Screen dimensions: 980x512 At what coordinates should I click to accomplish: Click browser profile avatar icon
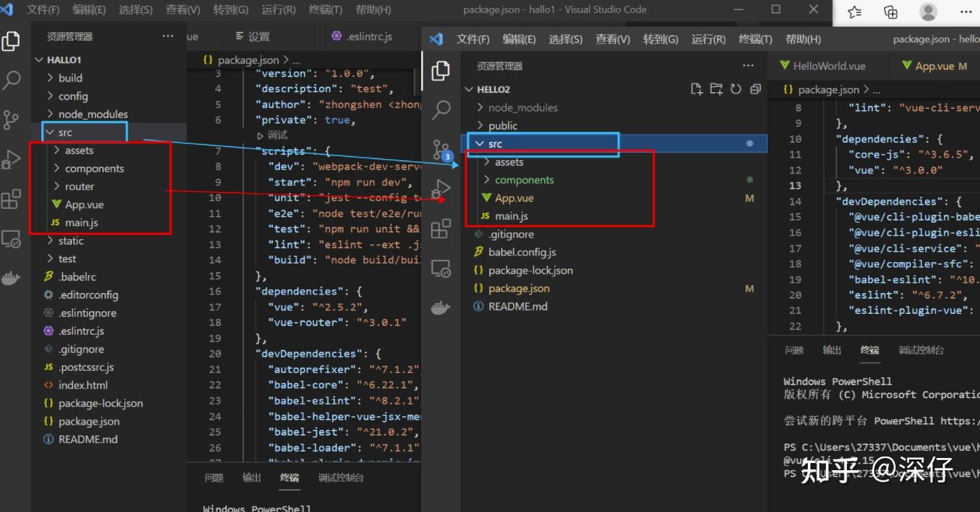[929, 12]
